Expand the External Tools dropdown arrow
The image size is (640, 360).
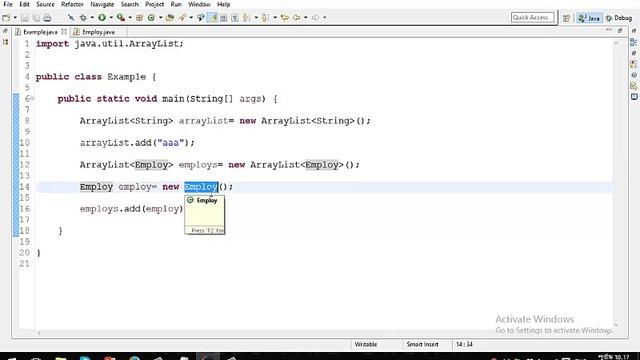coord(130,18)
